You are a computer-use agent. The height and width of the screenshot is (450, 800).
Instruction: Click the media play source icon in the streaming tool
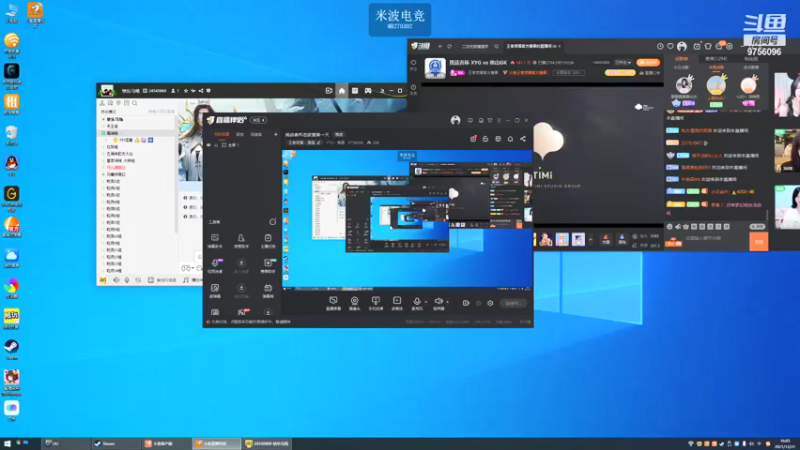tap(397, 301)
